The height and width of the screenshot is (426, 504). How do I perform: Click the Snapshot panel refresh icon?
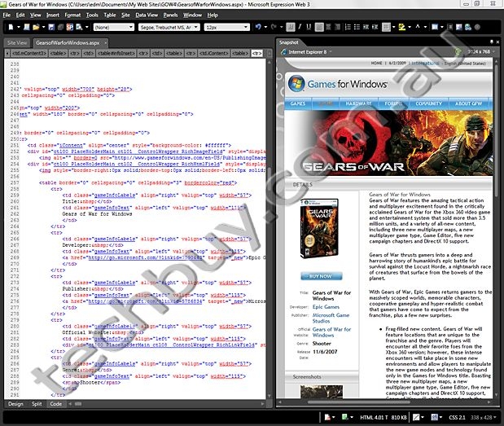click(458, 52)
